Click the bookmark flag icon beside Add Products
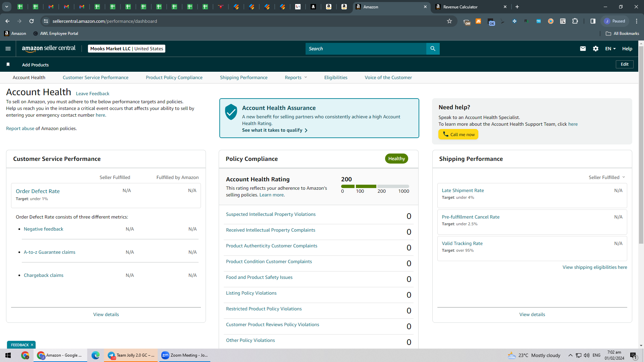Screen dimensions: 644x362 [8, 64]
